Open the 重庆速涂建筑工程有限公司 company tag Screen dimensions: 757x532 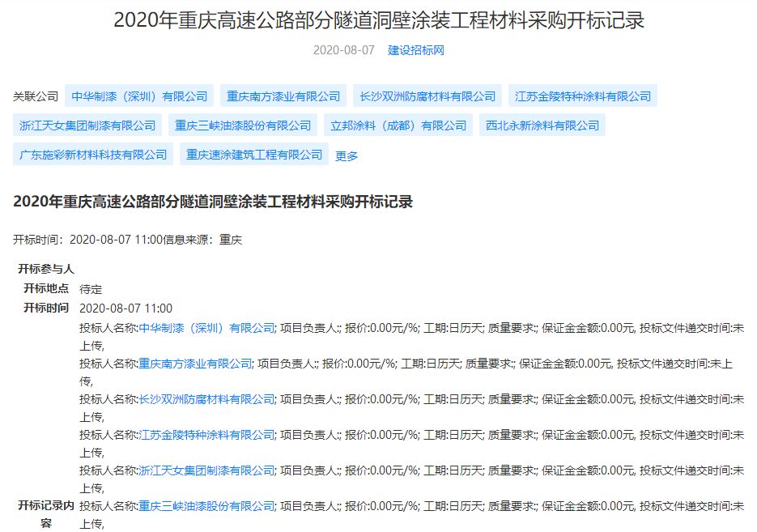pyautogui.click(x=254, y=155)
